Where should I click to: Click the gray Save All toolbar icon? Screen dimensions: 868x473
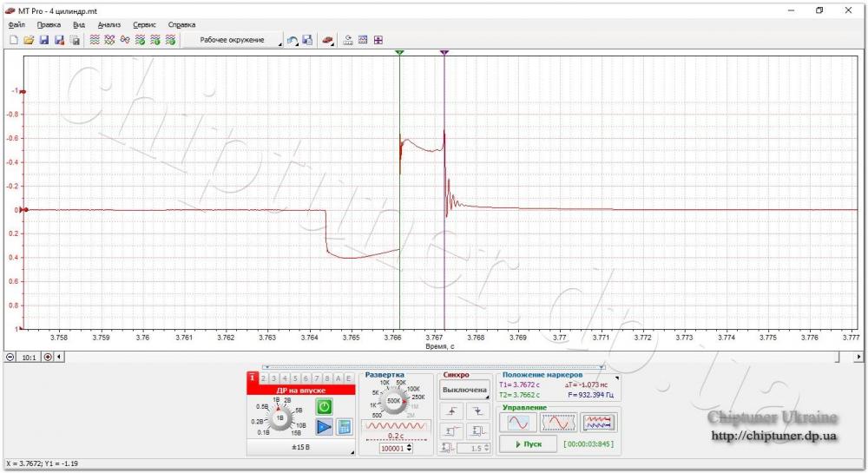[x=75, y=40]
